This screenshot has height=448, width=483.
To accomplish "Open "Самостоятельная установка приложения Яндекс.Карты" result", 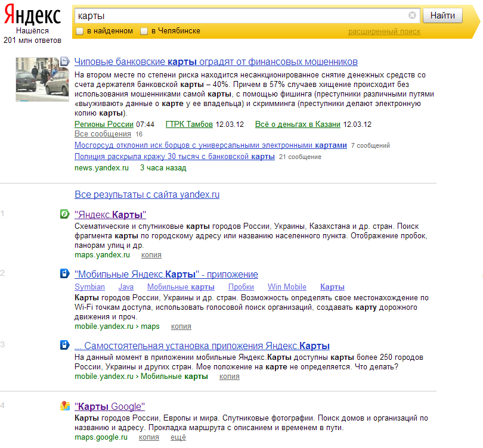I will tap(202, 346).
